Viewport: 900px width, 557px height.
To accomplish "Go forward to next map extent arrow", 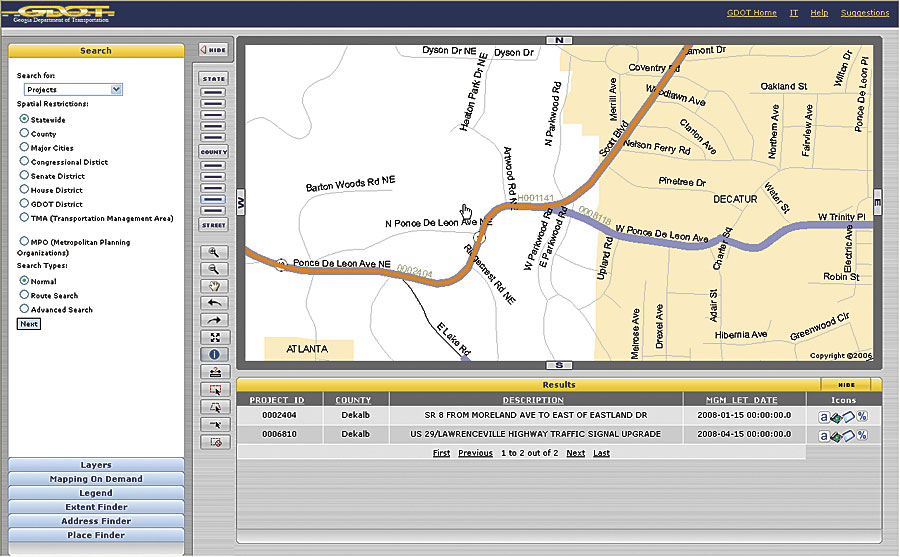I will click(x=214, y=320).
